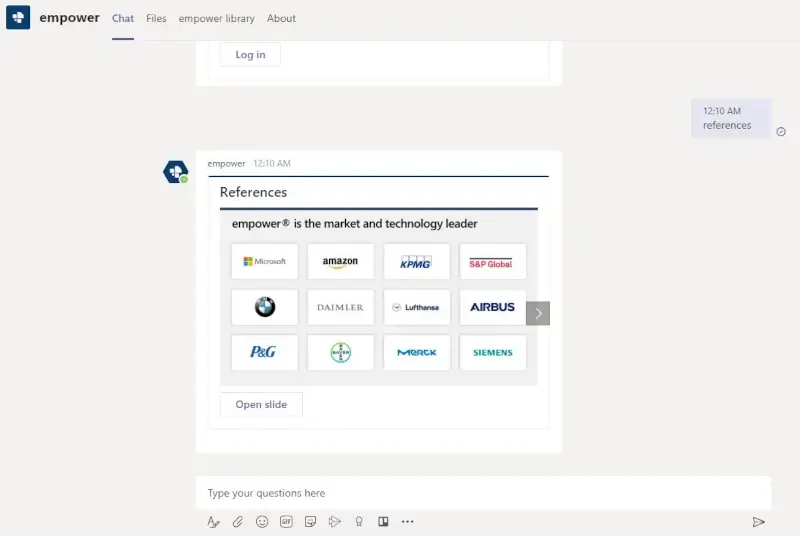Click the empower bot avatar
Screen dimensions: 800x536
pos(176,172)
